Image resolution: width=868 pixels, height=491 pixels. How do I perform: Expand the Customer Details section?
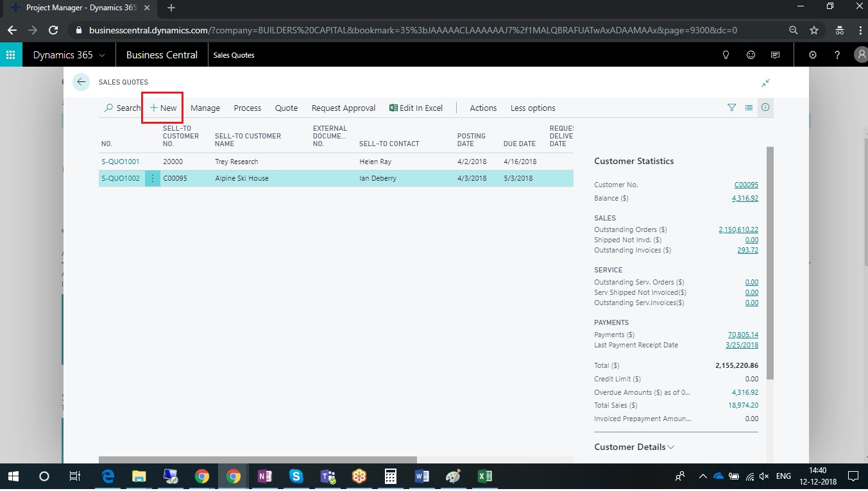(x=634, y=447)
